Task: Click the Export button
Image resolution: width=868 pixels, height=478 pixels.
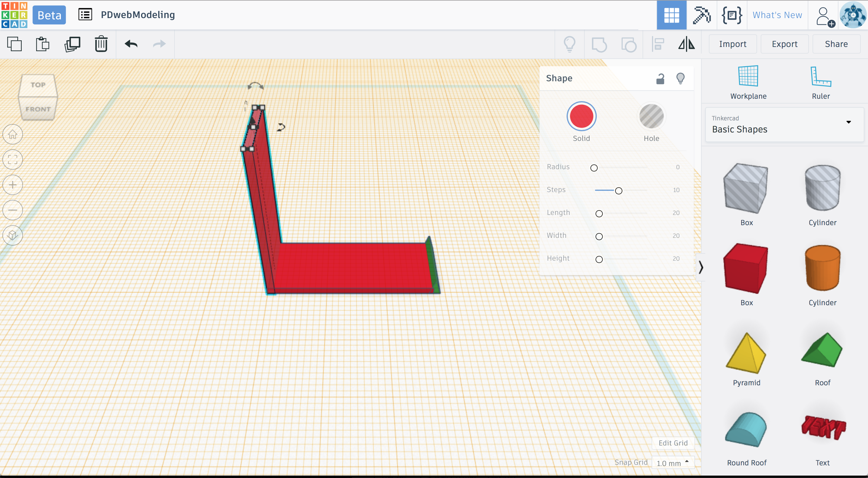Action: pyautogui.click(x=784, y=44)
